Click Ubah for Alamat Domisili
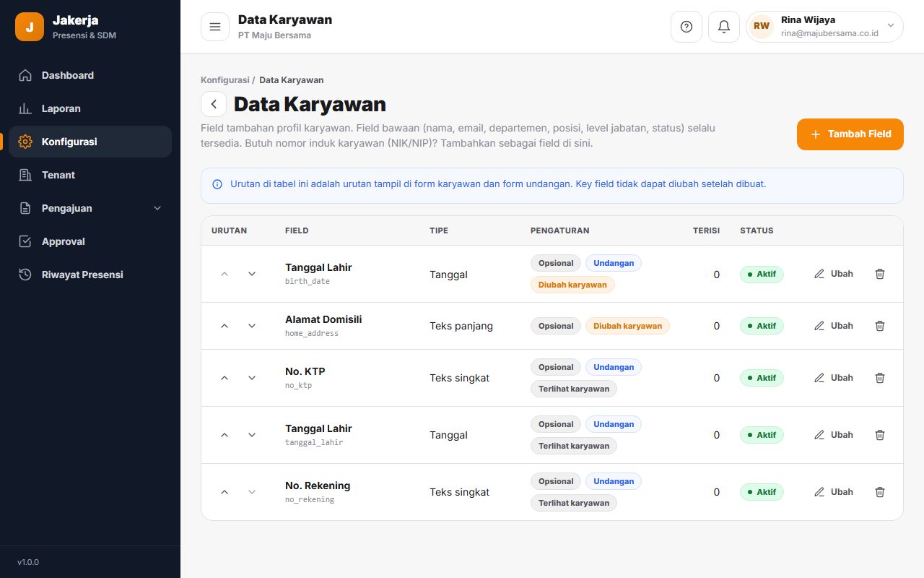924x578 pixels. pos(834,326)
